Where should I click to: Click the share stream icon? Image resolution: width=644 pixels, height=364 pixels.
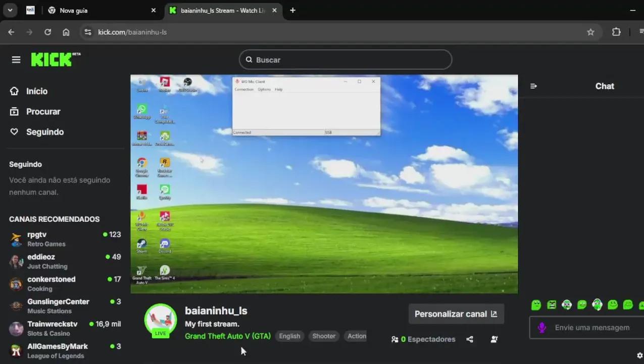point(470,339)
